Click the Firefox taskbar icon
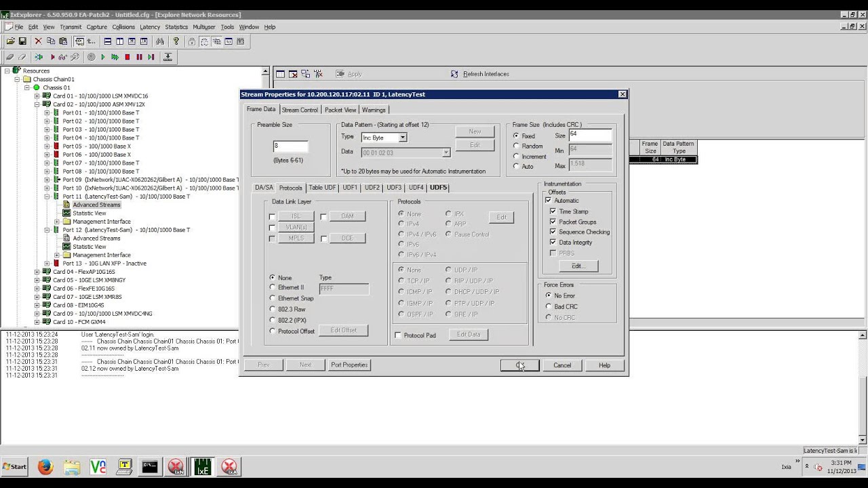The width and height of the screenshot is (868, 488). (45, 466)
